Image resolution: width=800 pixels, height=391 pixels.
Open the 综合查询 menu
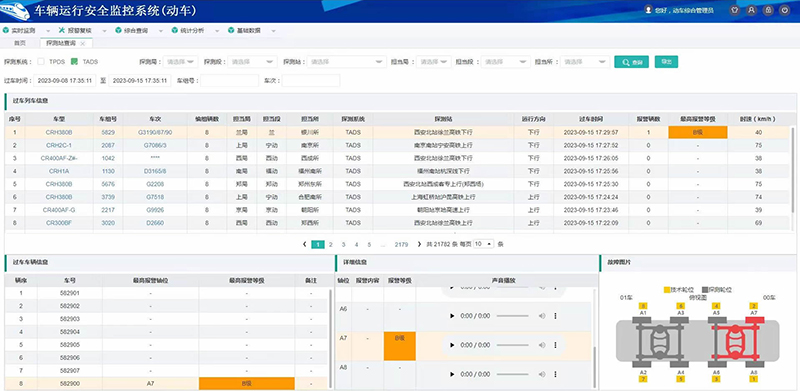click(x=139, y=31)
